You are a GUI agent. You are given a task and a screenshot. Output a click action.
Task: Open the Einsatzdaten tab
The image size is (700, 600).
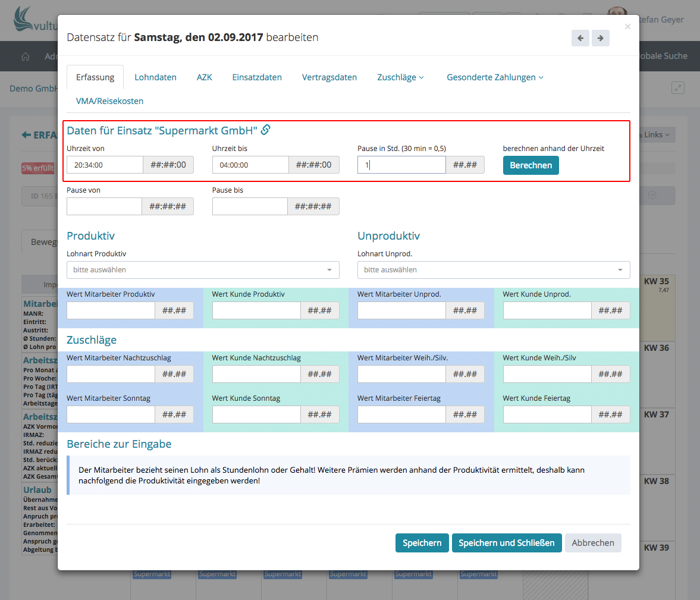pyautogui.click(x=257, y=77)
